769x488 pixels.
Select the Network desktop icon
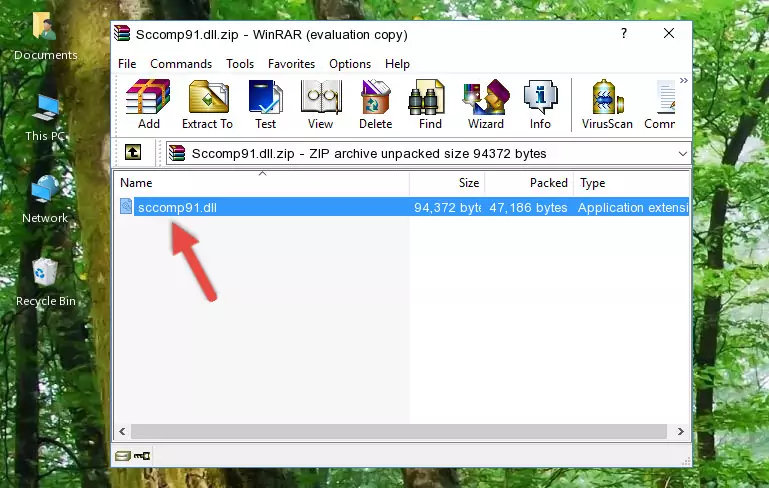click(x=45, y=200)
